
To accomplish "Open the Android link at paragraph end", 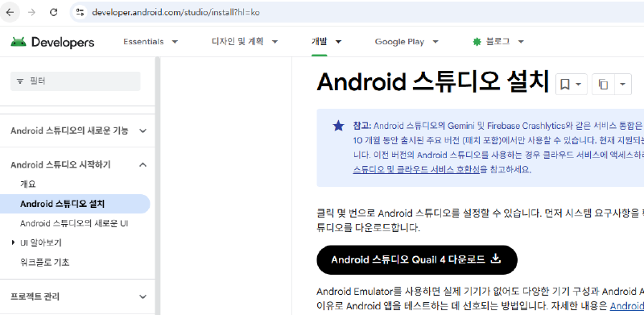I will 627,306.
